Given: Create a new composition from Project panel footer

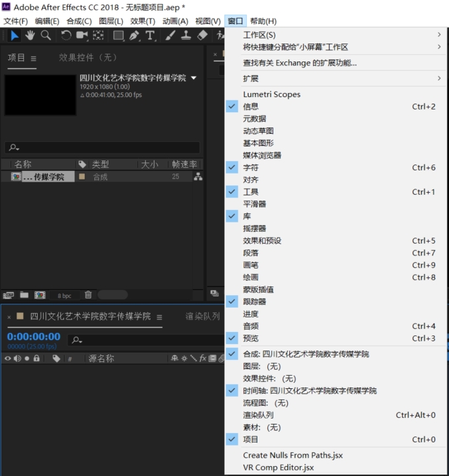Looking at the screenshot, I should 40,294.
